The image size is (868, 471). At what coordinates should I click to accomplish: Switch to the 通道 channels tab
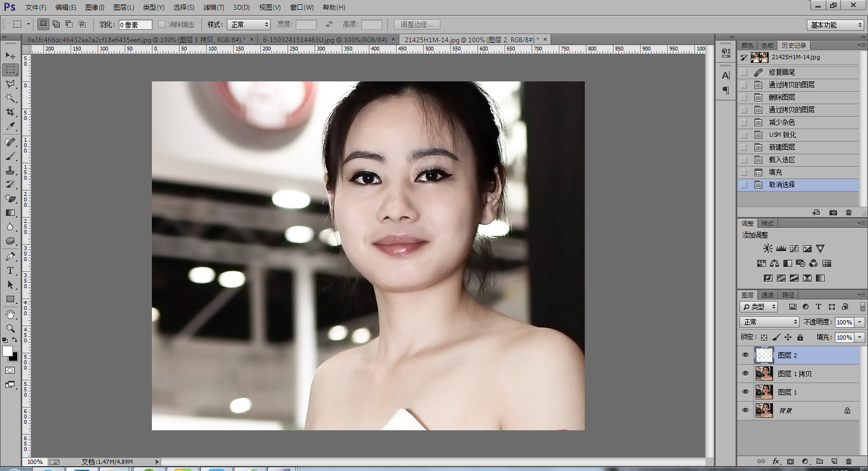coord(767,295)
